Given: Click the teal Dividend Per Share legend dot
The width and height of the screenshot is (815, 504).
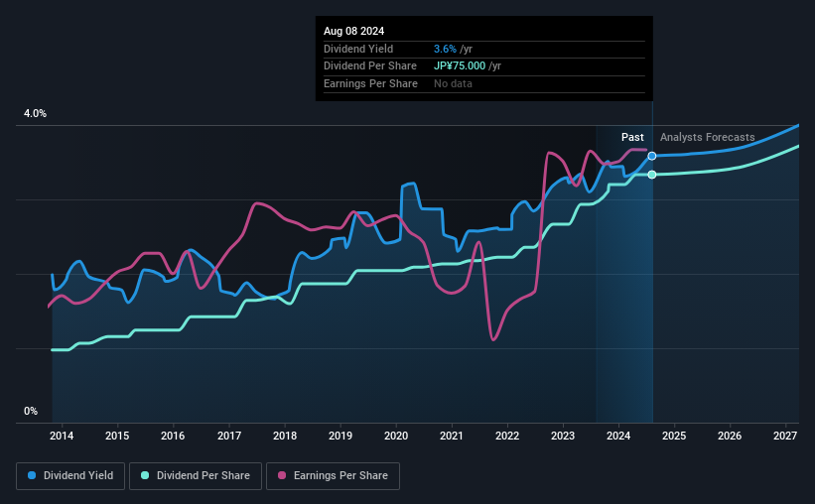Looking at the screenshot, I should click(x=145, y=475).
